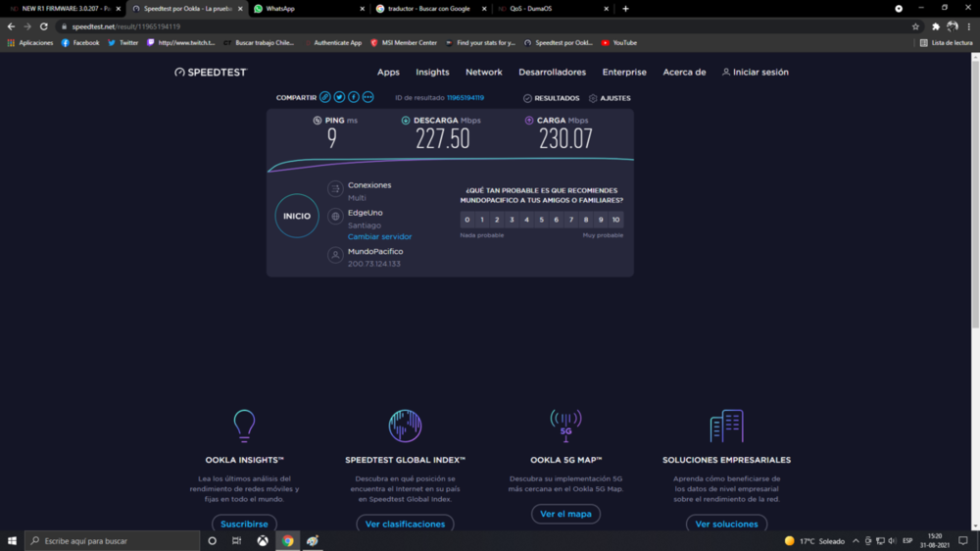
Task: Click Ver clasificaciones button
Action: pos(405,525)
